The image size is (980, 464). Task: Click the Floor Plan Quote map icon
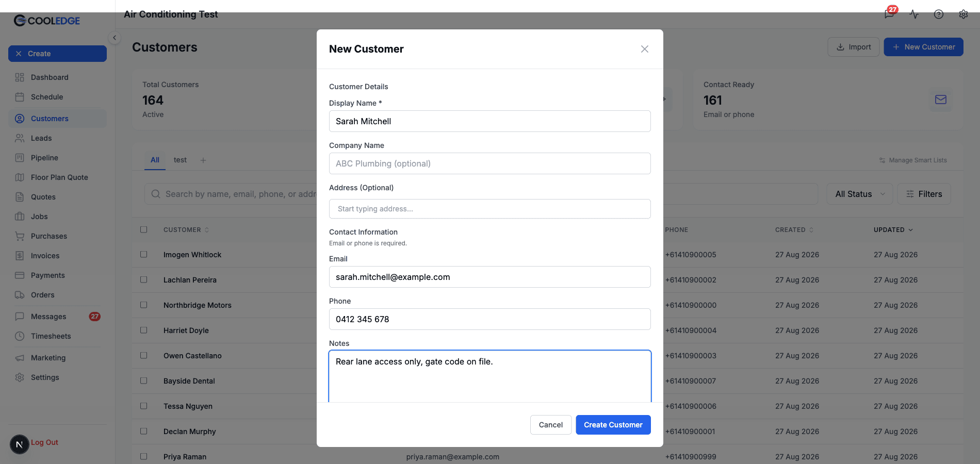(x=20, y=177)
